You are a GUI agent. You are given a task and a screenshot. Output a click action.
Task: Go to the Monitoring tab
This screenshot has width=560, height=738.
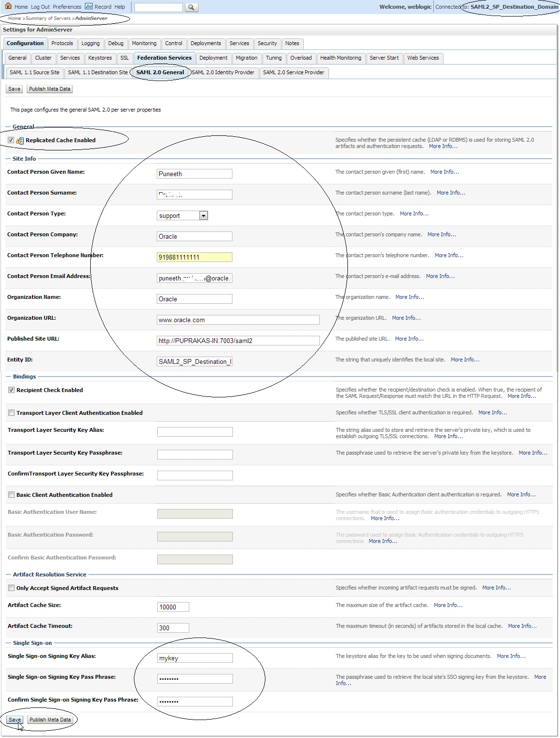[144, 43]
